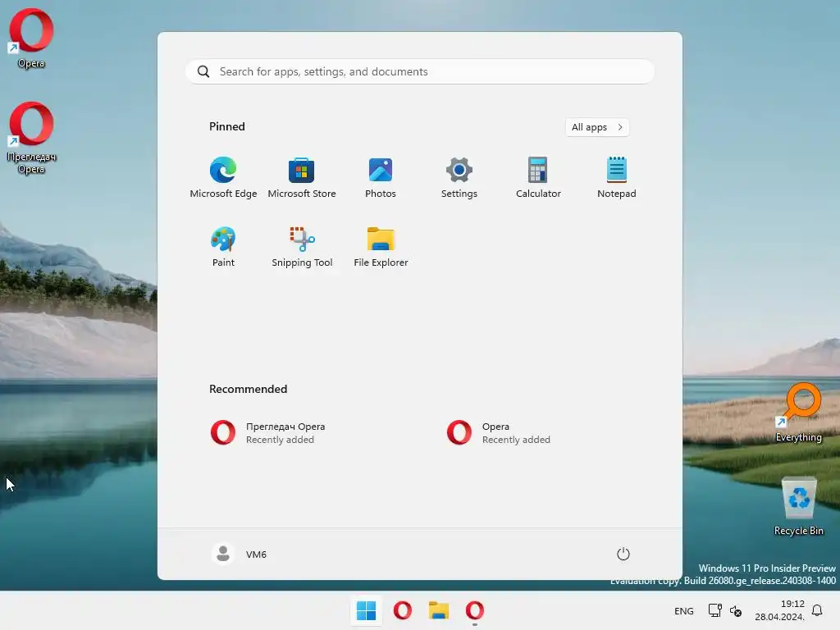Launch Paint from pinned apps
Viewport: 840px width, 630px height.
pos(223,247)
